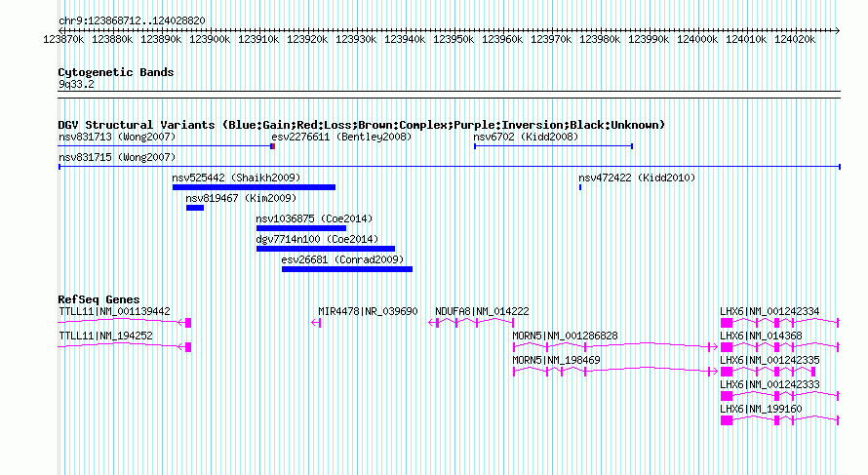The height and width of the screenshot is (475, 868).
Task: Click the 123980k ruler tick label
Action: (600, 39)
